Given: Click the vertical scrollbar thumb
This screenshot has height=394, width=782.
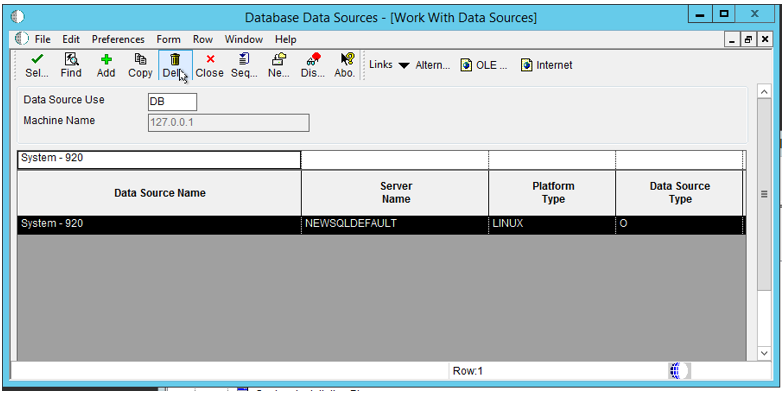Looking at the screenshot, I should tap(764, 195).
